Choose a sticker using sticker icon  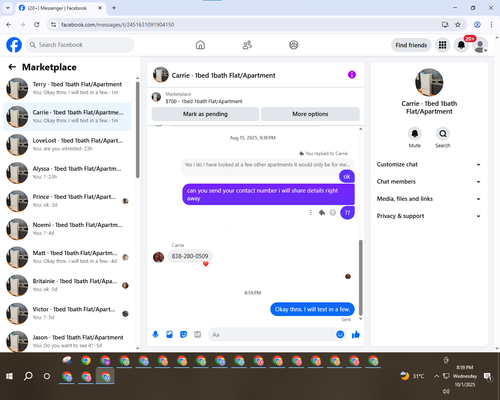pyautogui.click(x=183, y=334)
